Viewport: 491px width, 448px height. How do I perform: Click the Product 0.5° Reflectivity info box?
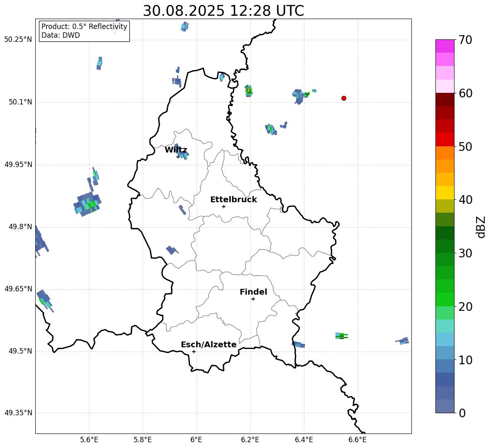coord(84,31)
